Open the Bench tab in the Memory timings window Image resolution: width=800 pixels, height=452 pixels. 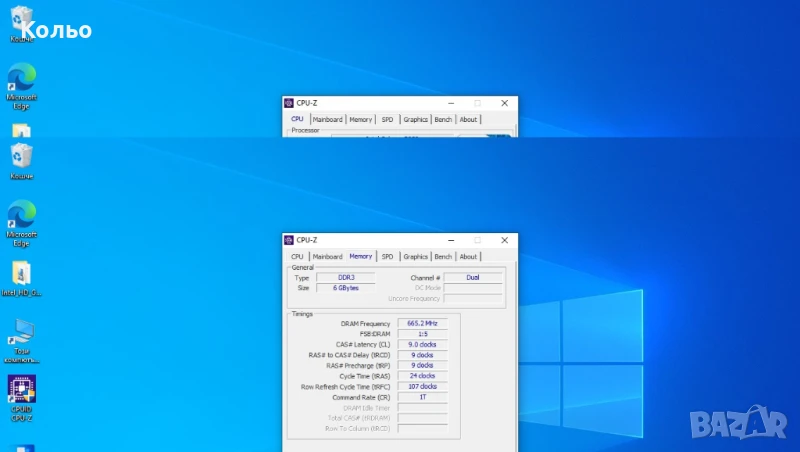click(443, 257)
